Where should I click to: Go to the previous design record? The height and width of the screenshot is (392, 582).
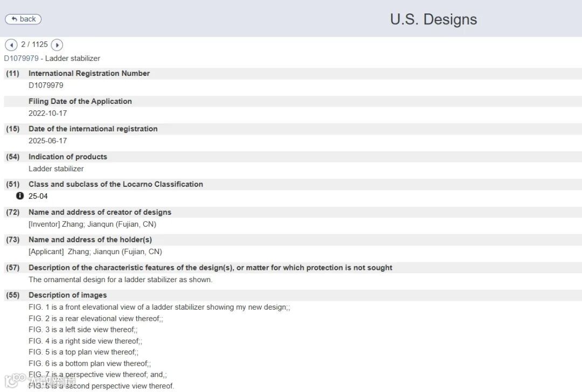pos(11,45)
